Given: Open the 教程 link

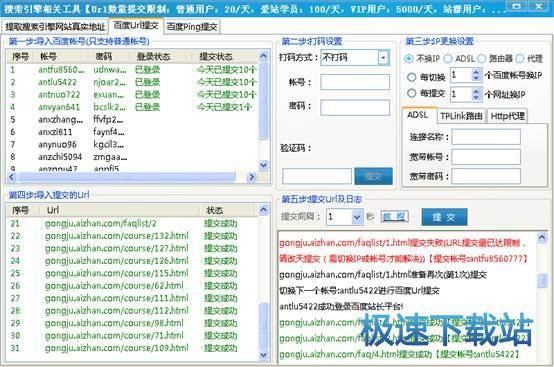Looking at the screenshot, I should point(394,217).
